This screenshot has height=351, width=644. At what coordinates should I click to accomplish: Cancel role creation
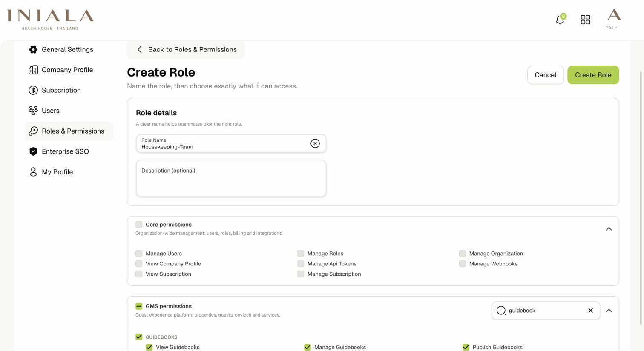point(546,75)
